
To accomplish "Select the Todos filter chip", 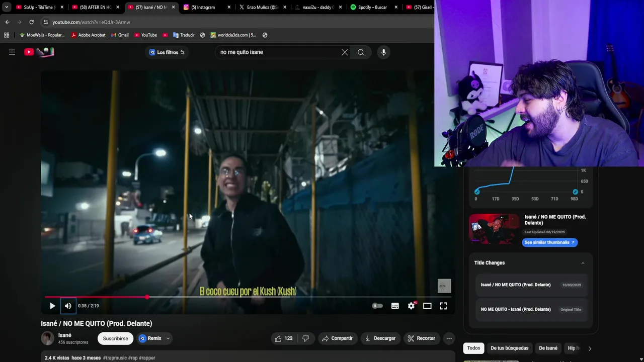I will [x=473, y=348].
